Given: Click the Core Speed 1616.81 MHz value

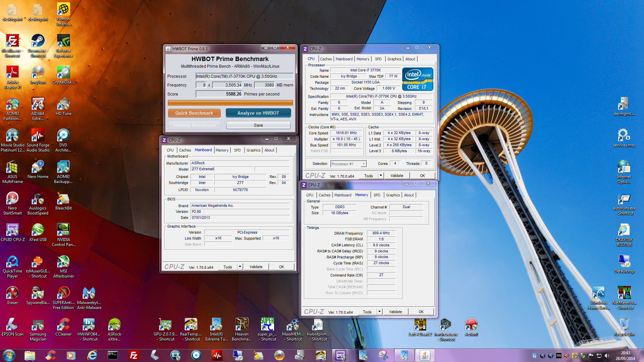Looking at the screenshot, I should click(346, 133).
